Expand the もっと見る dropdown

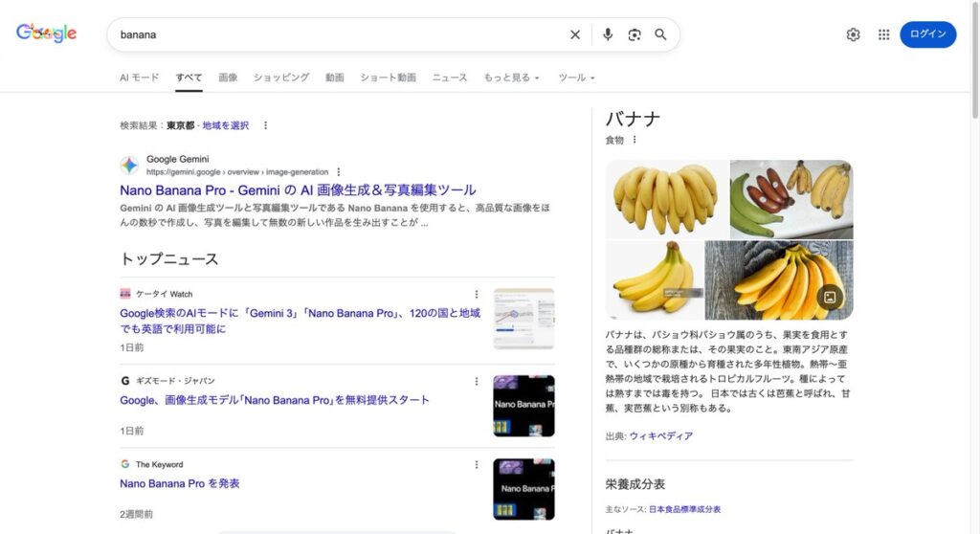click(x=511, y=78)
